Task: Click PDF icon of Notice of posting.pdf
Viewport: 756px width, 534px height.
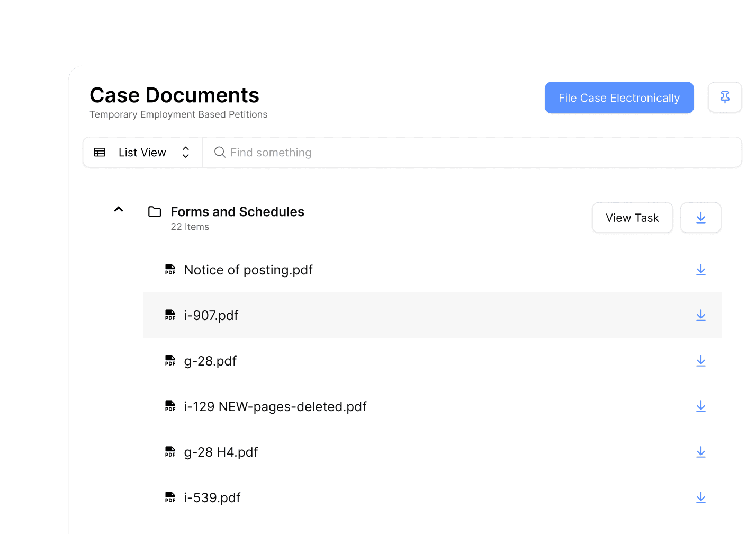Action: pyautogui.click(x=170, y=270)
